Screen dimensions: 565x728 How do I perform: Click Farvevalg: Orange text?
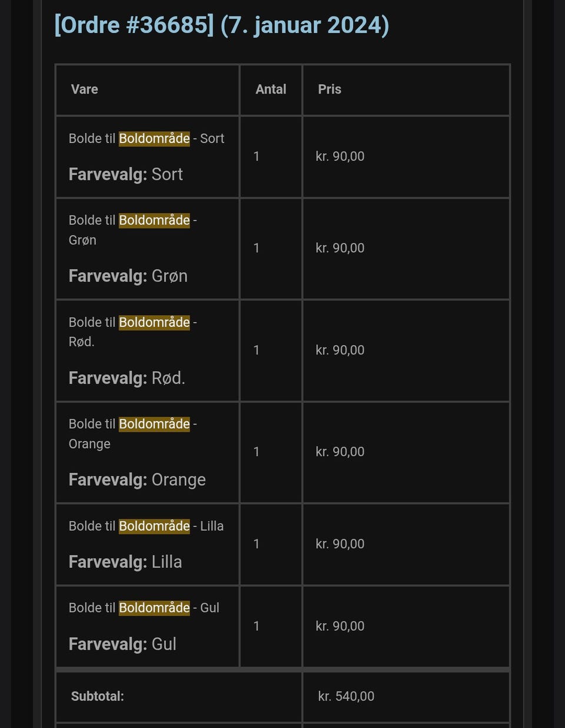[137, 480]
